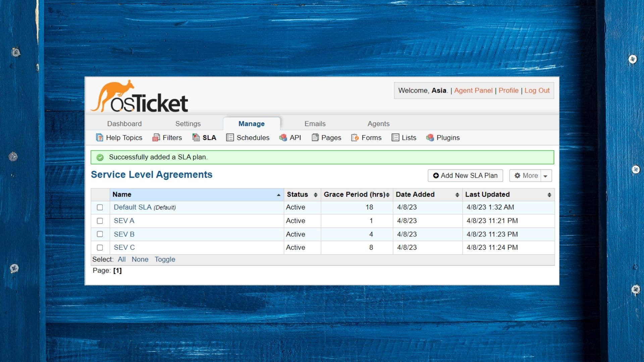Click Toggle selection link

(x=165, y=259)
